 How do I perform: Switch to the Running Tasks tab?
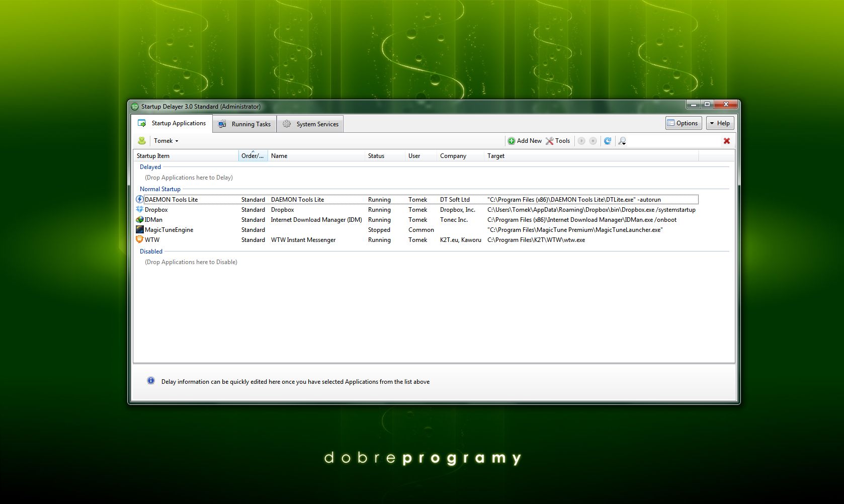point(244,124)
